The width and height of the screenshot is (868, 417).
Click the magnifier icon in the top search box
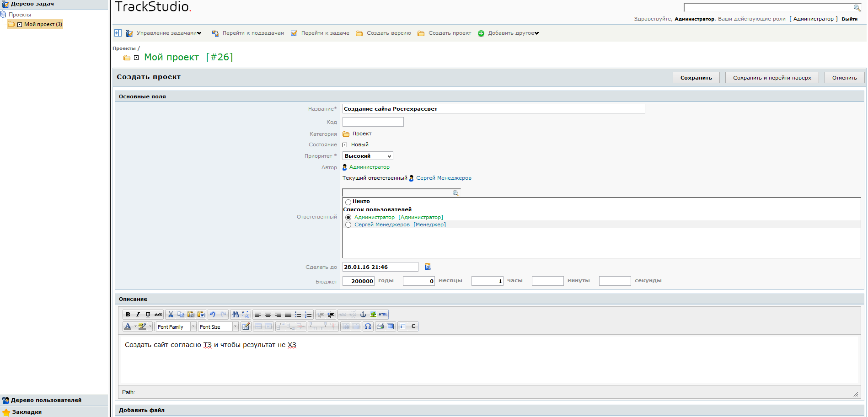point(857,8)
